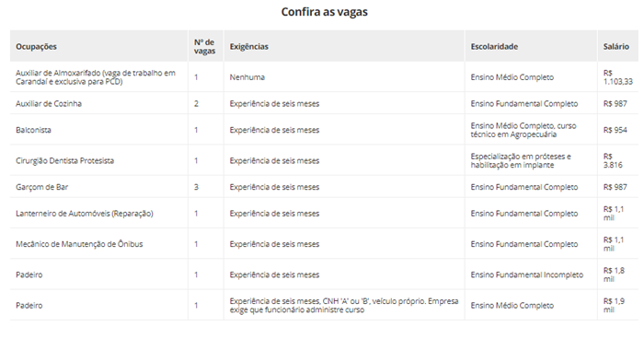Click Cirurgião Dentista Protesista entry
This screenshot has height=338, width=644.
[x=64, y=161]
